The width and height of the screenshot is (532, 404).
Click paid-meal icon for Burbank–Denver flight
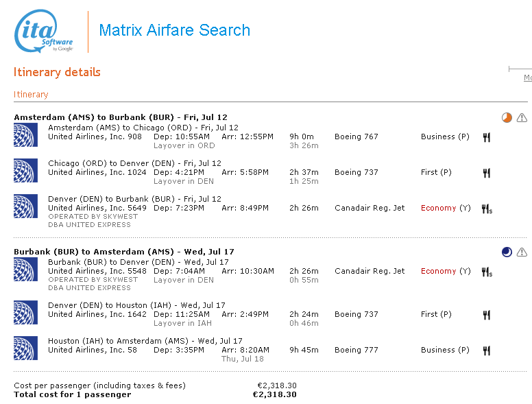pyautogui.click(x=487, y=272)
